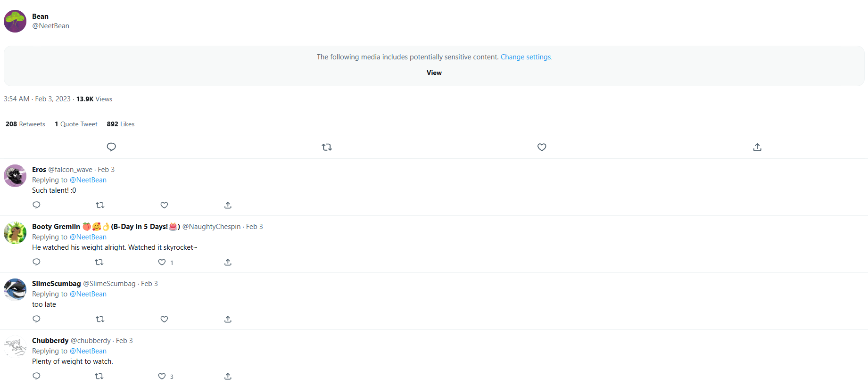Screen dimensions: 868x385
Task: Like Eros's reply "Such talent!"
Action: (x=164, y=205)
